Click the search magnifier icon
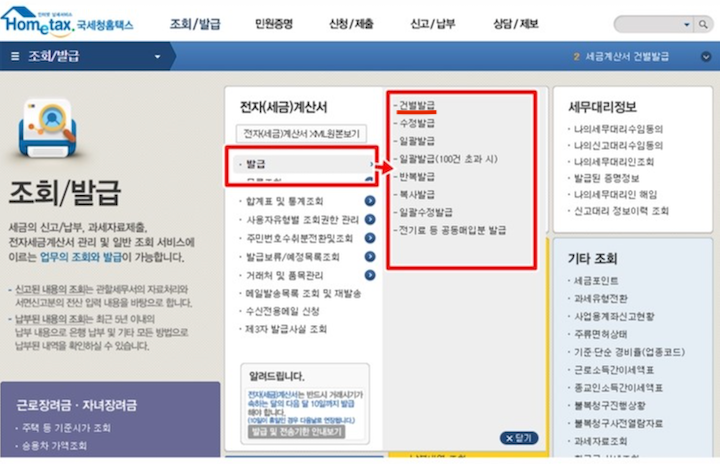 [703, 24]
